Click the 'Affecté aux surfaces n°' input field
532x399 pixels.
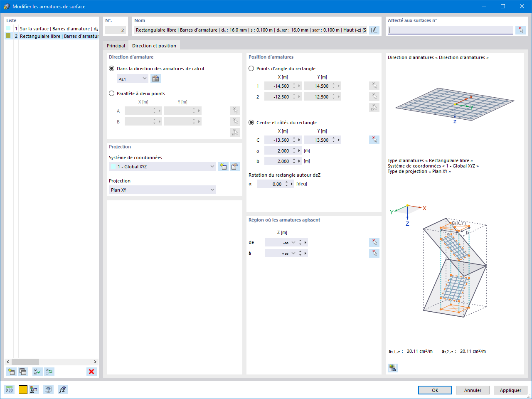451,30
